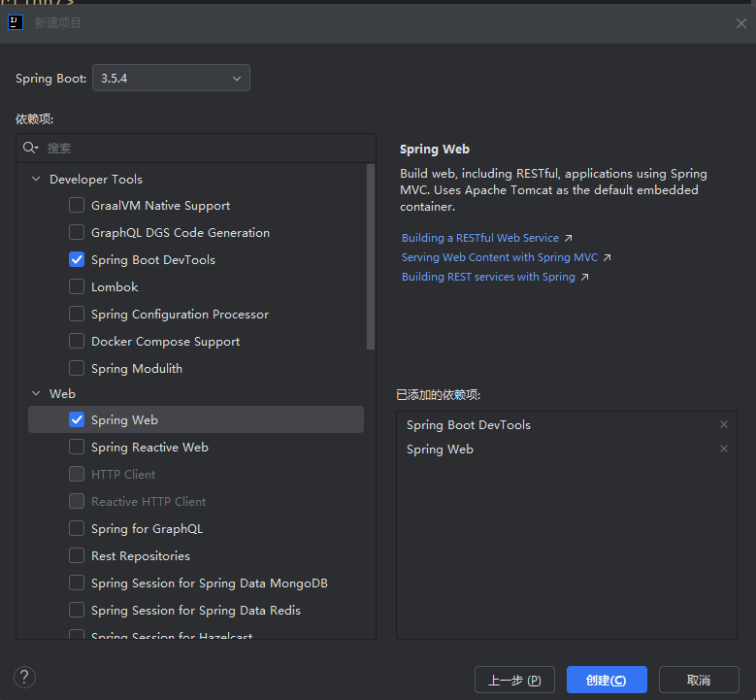This screenshot has height=700, width=756.
Task: Select Spring Modulith row text
Action: click(137, 369)
